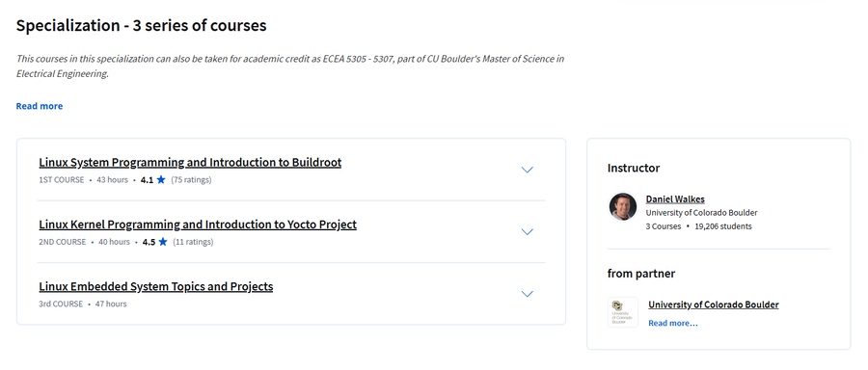Click the Specialization - 3 series of courses heading
868x370 pixels.
(141, 25)
